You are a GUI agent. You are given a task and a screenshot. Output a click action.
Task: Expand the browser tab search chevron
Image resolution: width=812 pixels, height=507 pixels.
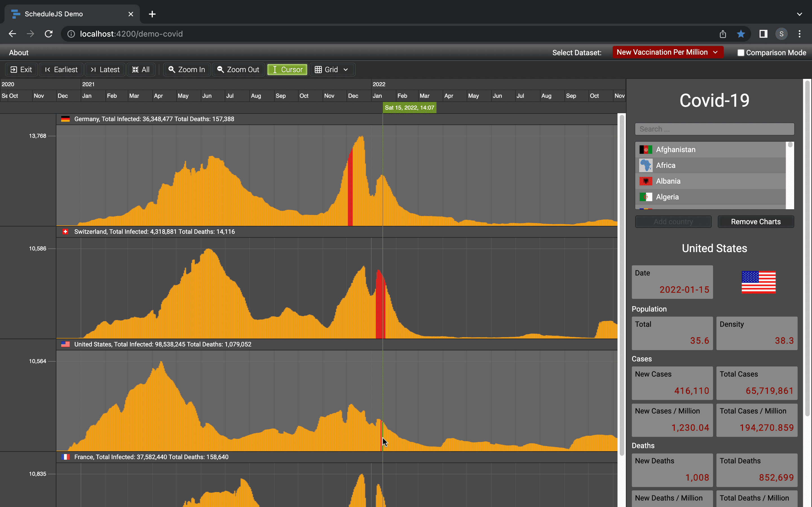click(x=799, y=14)
